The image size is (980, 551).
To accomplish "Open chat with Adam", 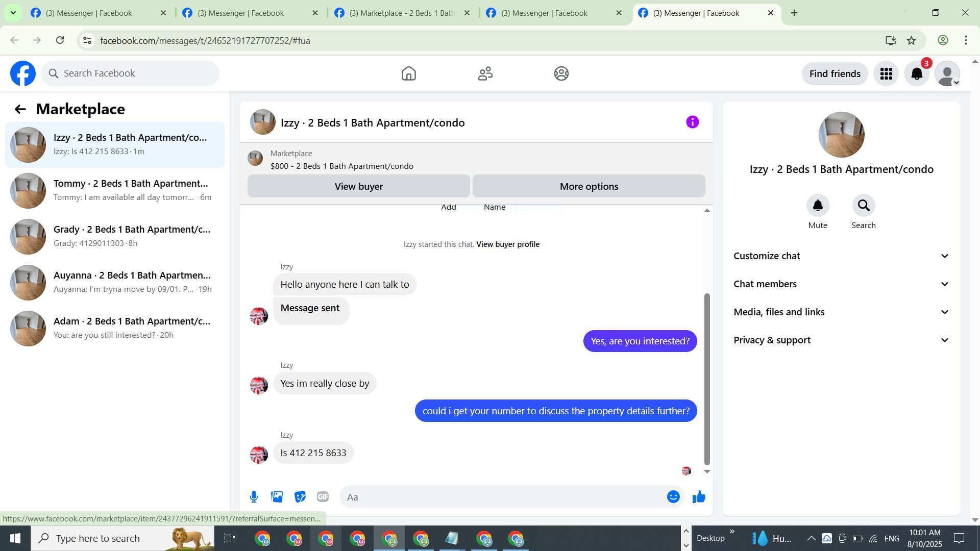I will pyautogui.click(x=115, y=329).
